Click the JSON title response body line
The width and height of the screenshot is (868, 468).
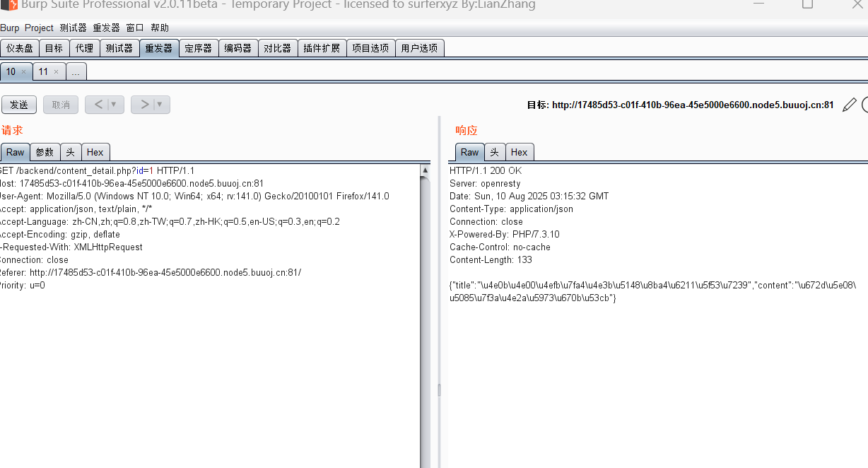(653, 285)
